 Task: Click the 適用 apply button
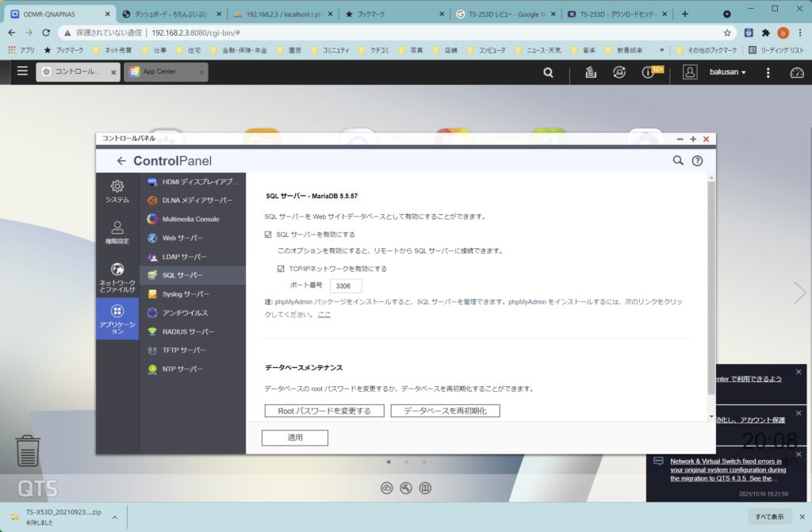[294, 438]
